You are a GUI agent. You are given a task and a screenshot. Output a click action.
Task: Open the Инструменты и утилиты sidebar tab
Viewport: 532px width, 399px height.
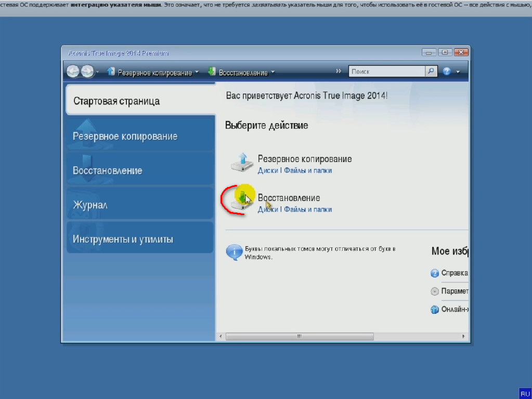(x=140, y=239)
